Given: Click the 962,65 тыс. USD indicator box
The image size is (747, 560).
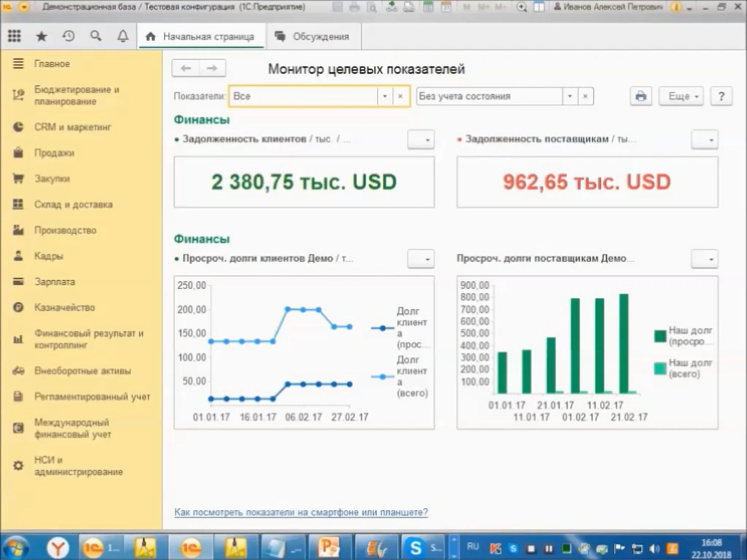Looking at the screenshot, I should tap(587, 182).
